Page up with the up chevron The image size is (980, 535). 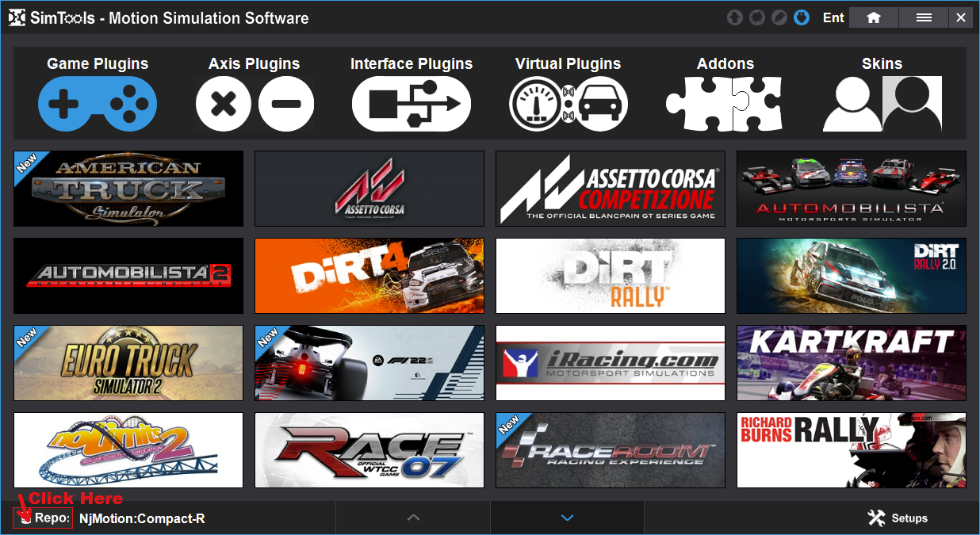tap(413, 518)
